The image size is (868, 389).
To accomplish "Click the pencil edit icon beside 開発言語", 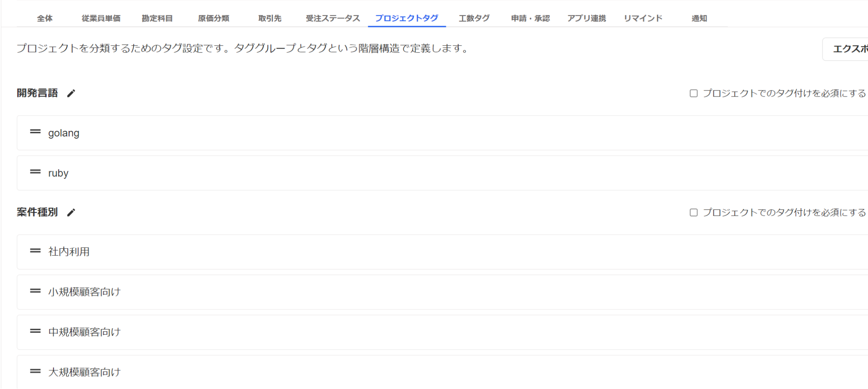I will pyautogui.click(x=71, y=93).
